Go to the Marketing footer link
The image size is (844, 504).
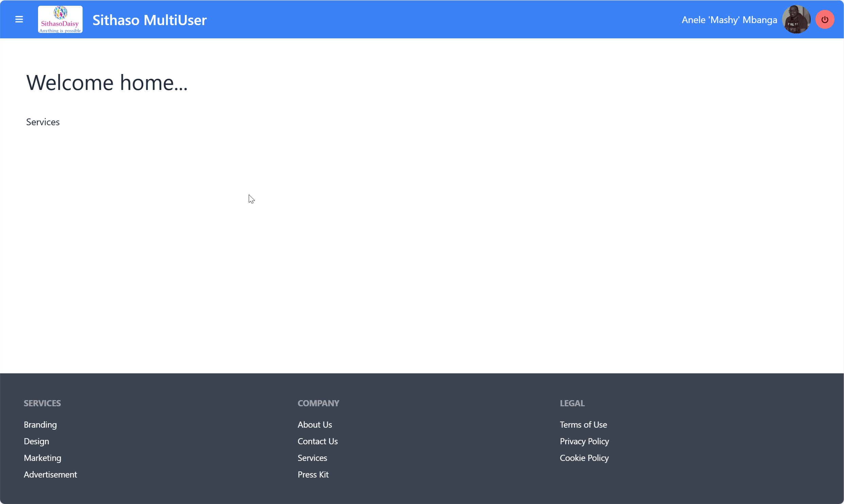pyautogui.click(x=42, y=458)
